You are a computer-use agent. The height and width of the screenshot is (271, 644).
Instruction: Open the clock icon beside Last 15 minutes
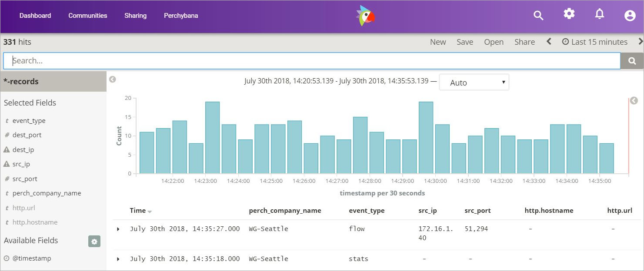point(565,41)
